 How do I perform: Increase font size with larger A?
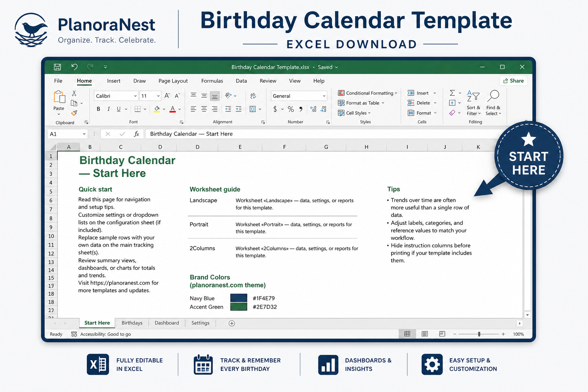click(x=167, y=96)
